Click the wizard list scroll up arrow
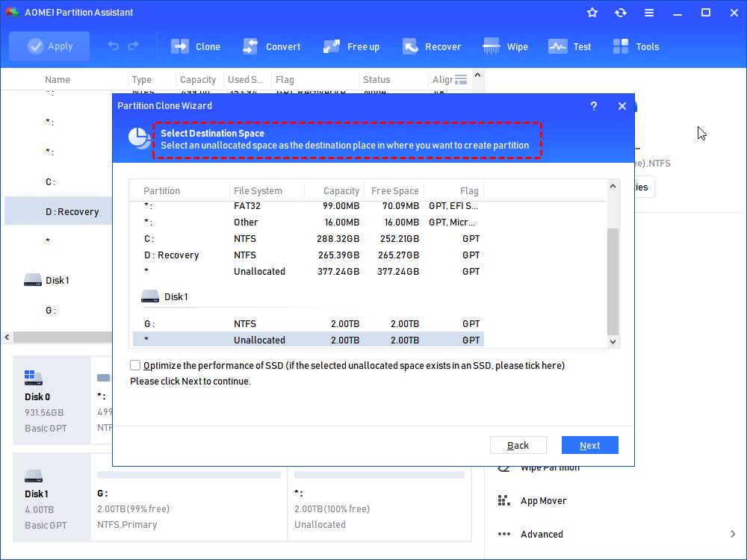The height and width of the screenshot is (560, 747). tap(613, 186)
